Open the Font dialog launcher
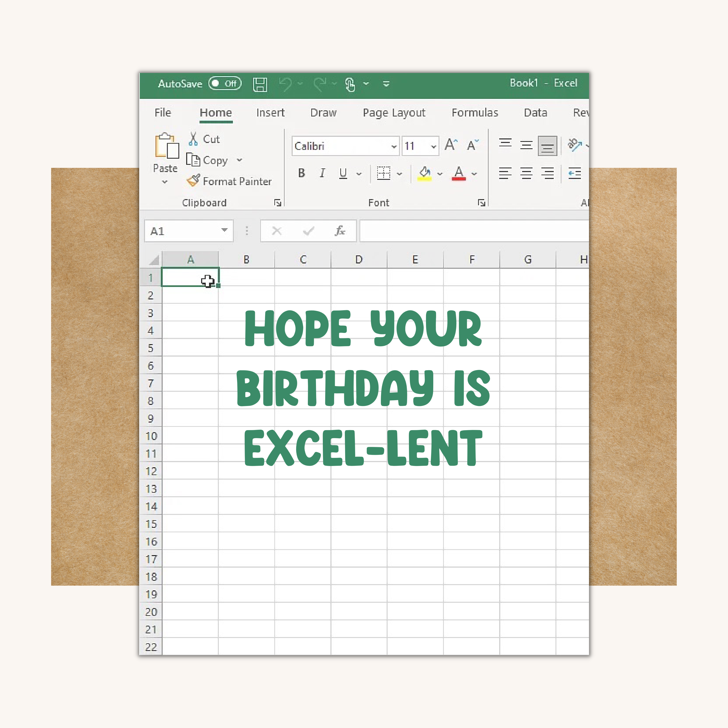 481,202
